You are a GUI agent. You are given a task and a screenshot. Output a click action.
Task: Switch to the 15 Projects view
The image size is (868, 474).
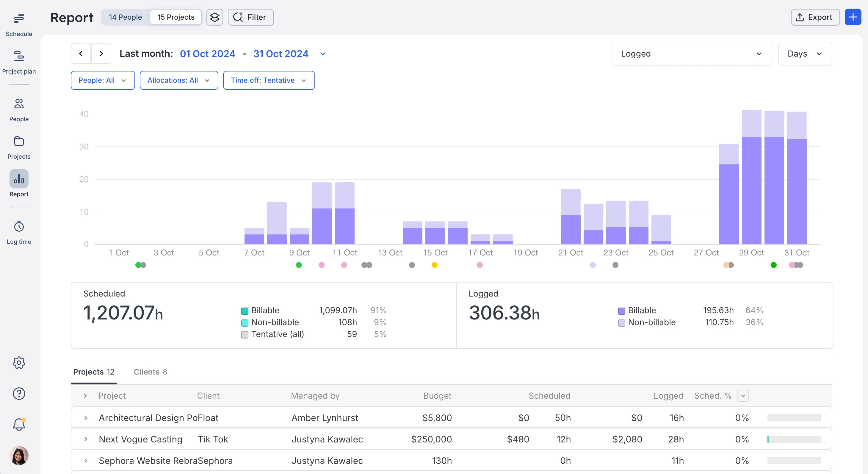(176, 17)
